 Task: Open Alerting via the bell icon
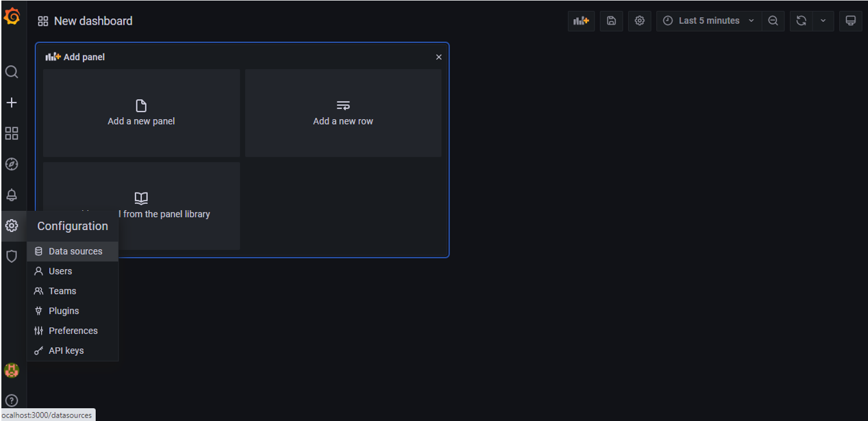click(x=12, y=195)
